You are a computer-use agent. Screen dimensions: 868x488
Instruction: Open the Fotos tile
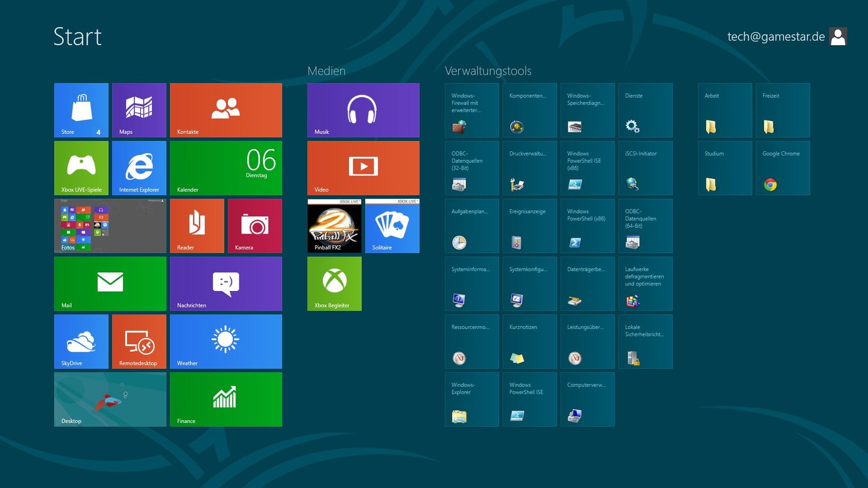point(110,226)
